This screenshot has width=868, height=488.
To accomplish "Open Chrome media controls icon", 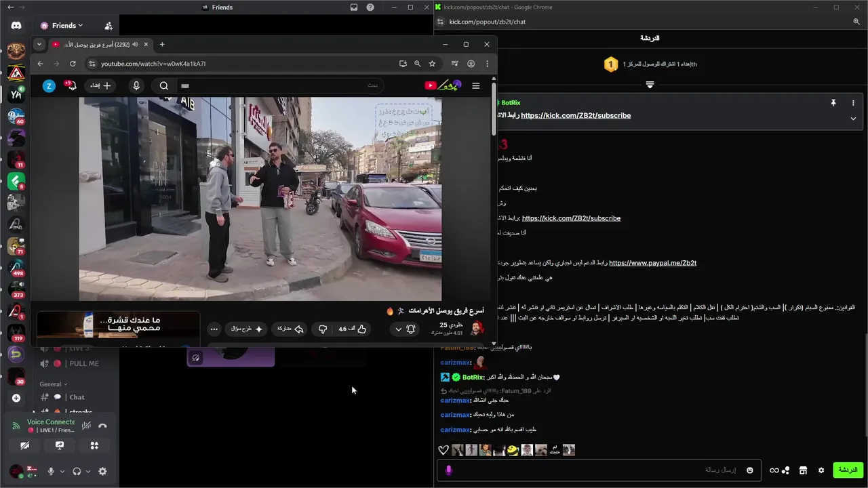I will [455, 64].
